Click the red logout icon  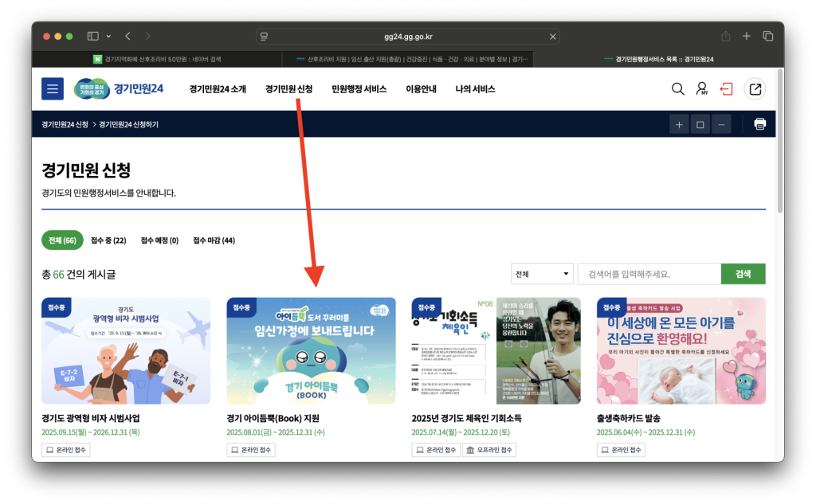[x=727, y=89]
